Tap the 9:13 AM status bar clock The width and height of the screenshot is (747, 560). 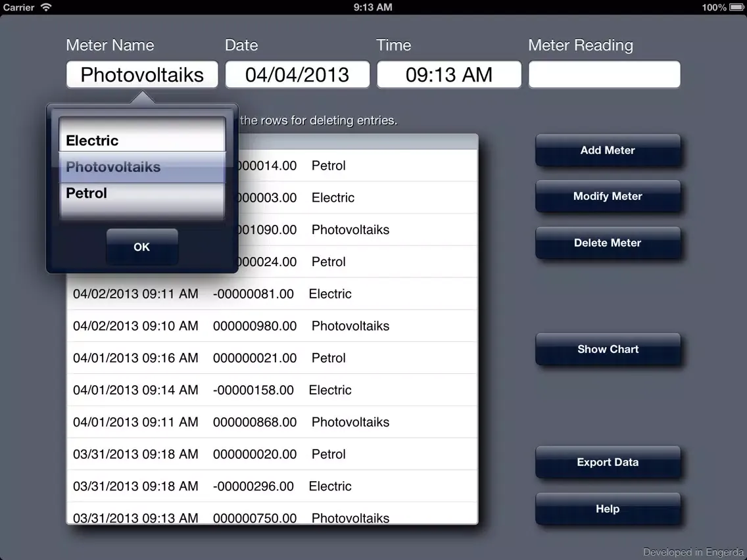373,7
